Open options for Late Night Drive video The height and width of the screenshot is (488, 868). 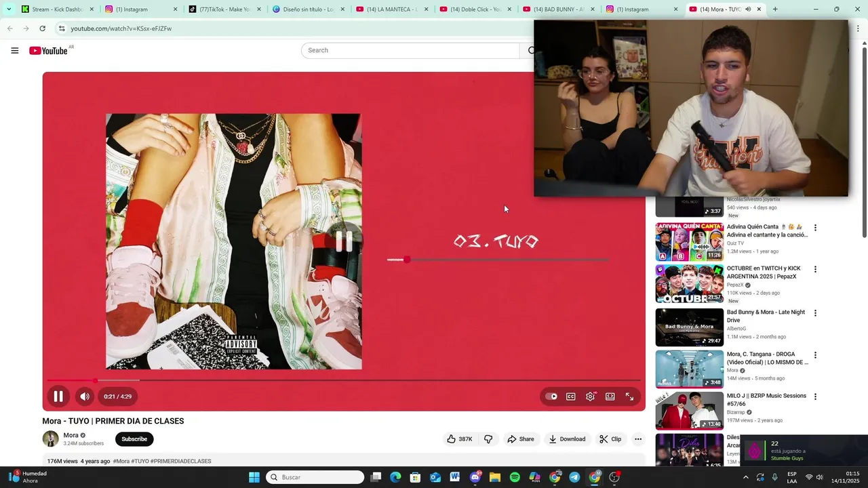pos(815,313)
